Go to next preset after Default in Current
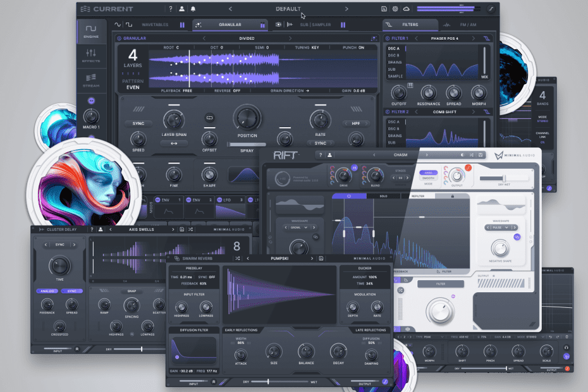Image resolution: width=588 pixels, height=392 pixels. point(346,9)
